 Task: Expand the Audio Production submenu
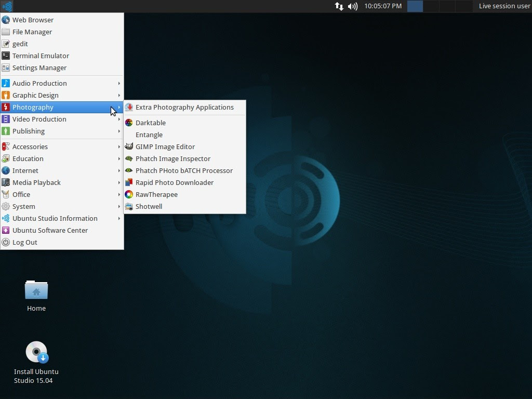(41, 83)
